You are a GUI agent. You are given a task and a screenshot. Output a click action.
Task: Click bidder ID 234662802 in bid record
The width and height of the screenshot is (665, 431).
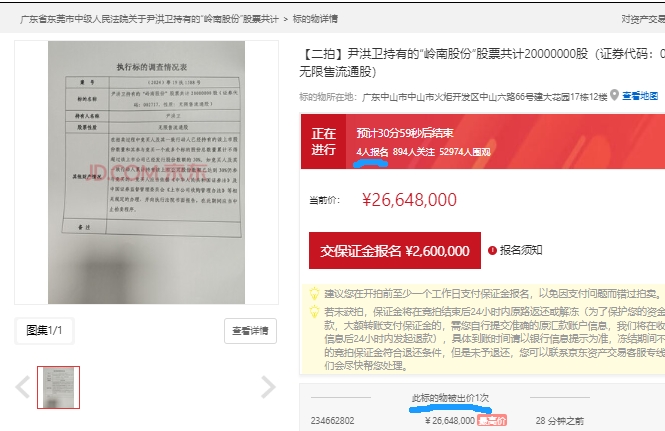[x=332, y=420]
